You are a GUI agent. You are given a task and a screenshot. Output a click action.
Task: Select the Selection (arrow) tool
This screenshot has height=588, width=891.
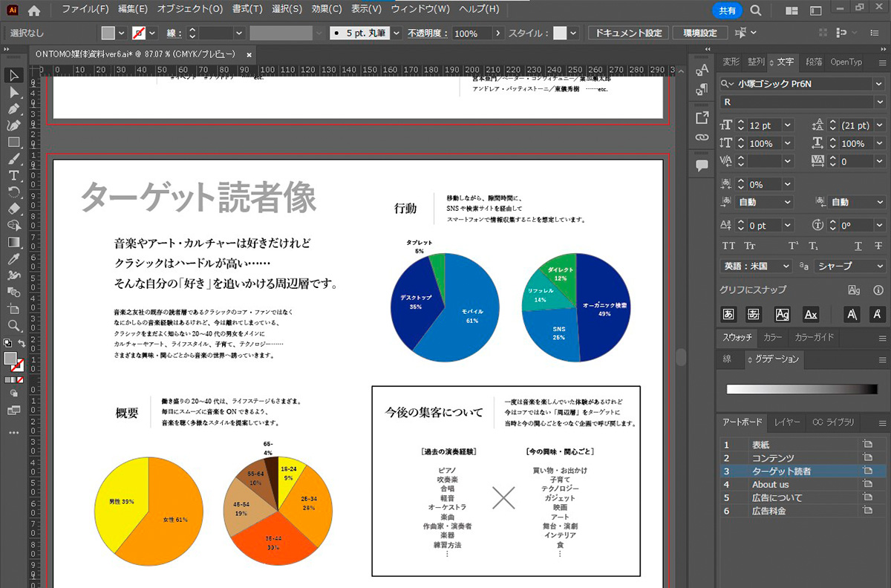click(14, 75)
